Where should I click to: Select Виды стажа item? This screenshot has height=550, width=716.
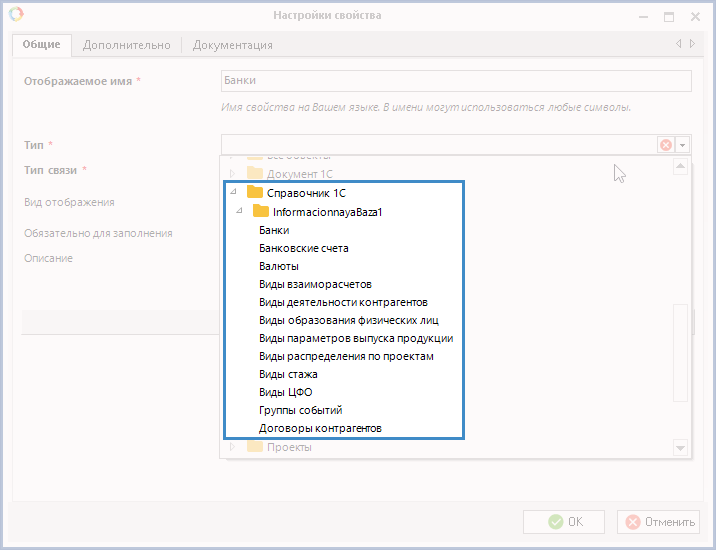288,374
